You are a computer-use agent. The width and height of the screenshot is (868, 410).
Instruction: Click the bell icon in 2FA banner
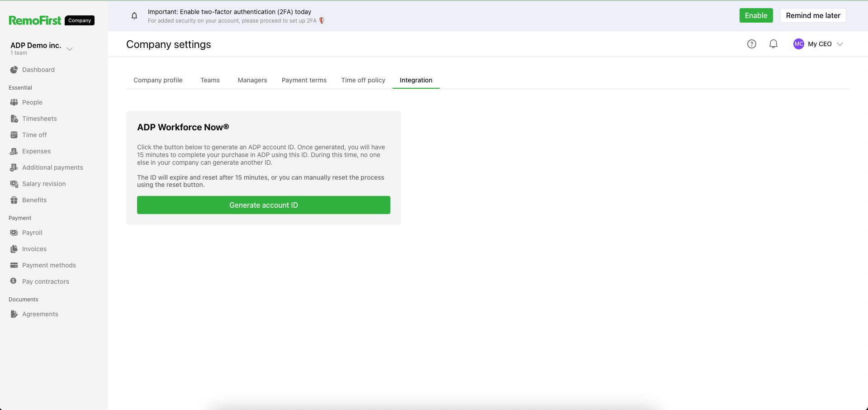134,16
